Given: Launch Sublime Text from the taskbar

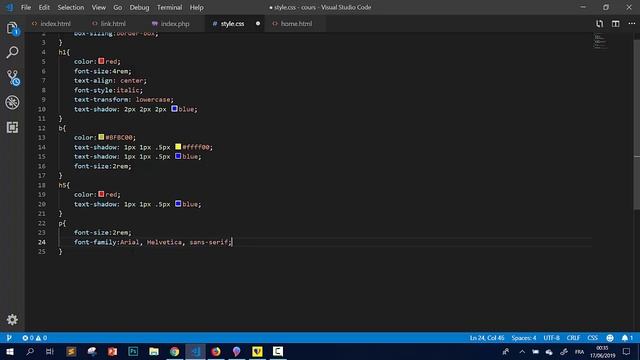Looking at the screenshot, I should click(71, 351).
